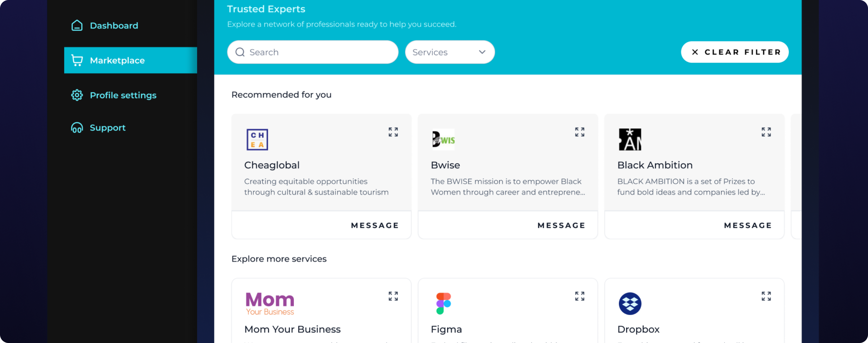
Task: Expand the Cheaglobal card
Action: [393, 132]
